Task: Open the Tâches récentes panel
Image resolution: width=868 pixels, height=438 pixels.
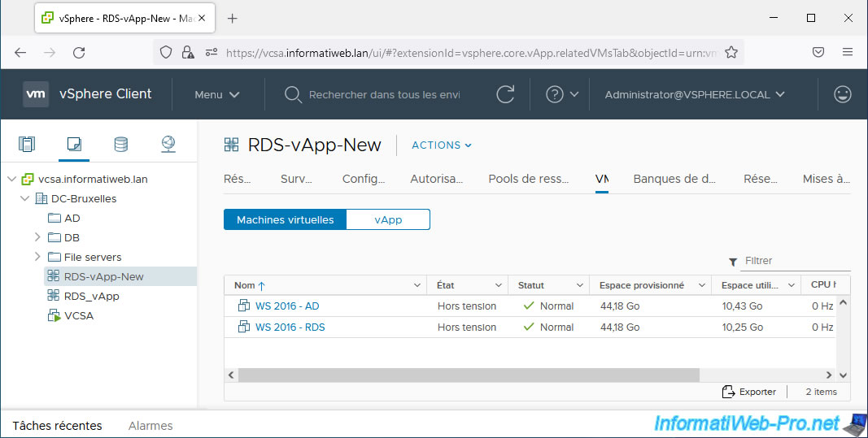Action: coord(57,425)
